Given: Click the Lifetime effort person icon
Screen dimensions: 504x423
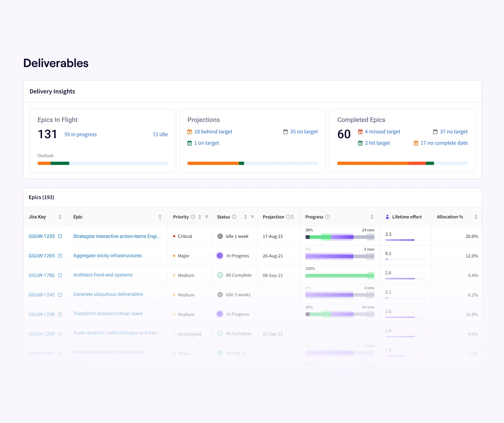Looking at the screenshot, I should [x=387, y=217].
